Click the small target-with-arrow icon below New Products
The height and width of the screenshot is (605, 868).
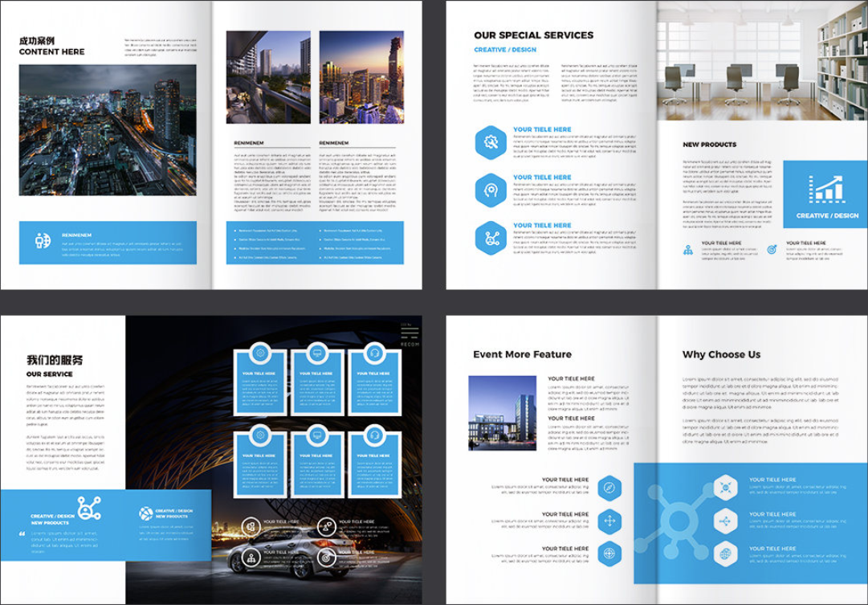point(772,250)
